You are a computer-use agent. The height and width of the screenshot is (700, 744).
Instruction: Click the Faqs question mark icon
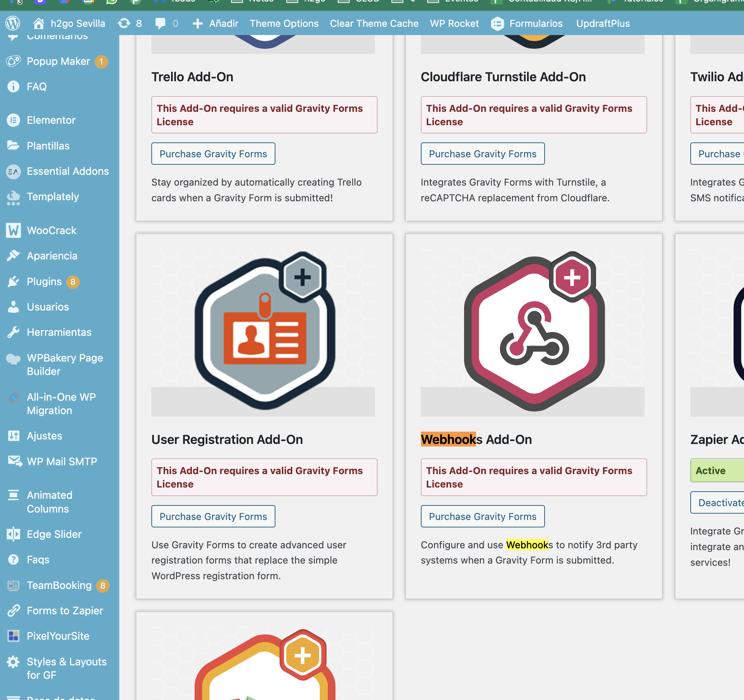tap(13, 559)
